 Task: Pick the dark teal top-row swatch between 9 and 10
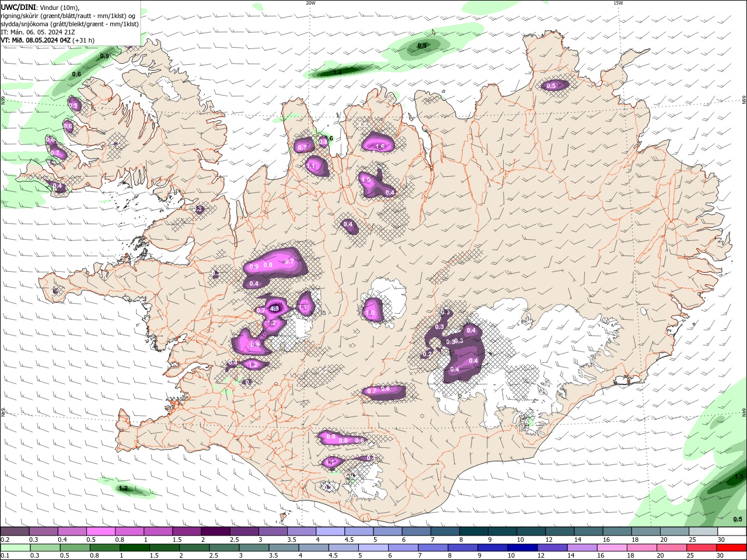502,531
